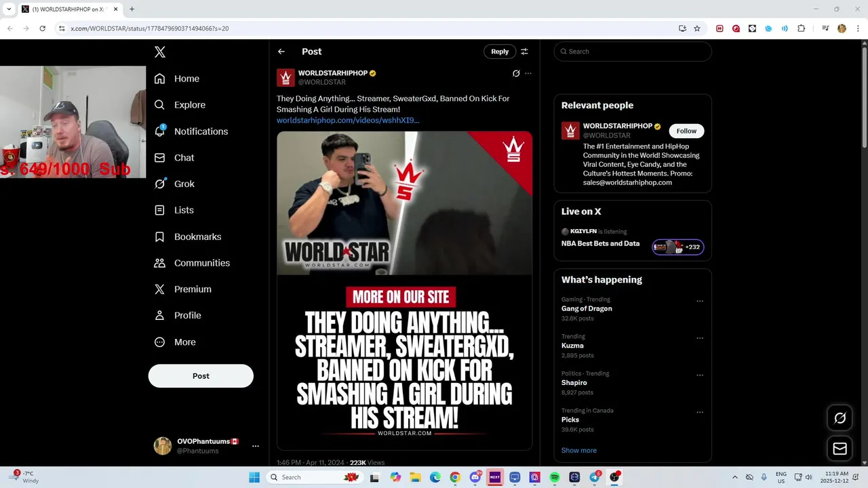The image size is (868, 488).
Task: Follow WORLDSTARHIPHOP in Relevant people
Action: pos(686,131)
